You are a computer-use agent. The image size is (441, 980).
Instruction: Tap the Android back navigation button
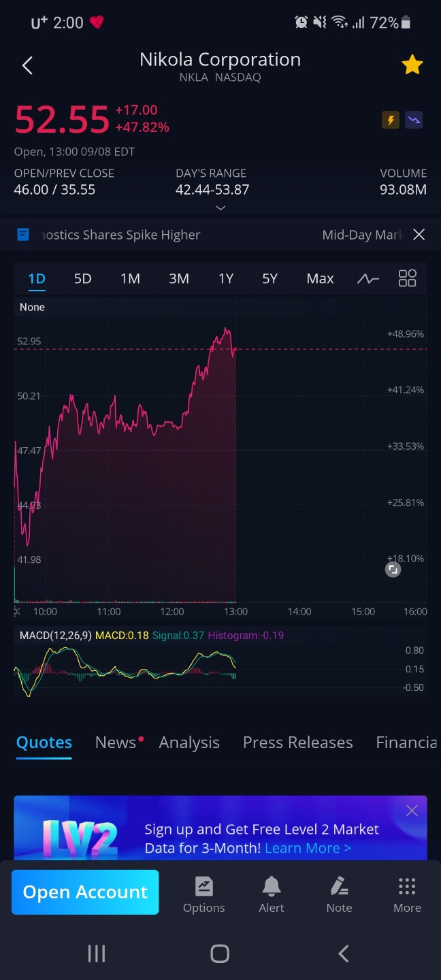(344, 953)
